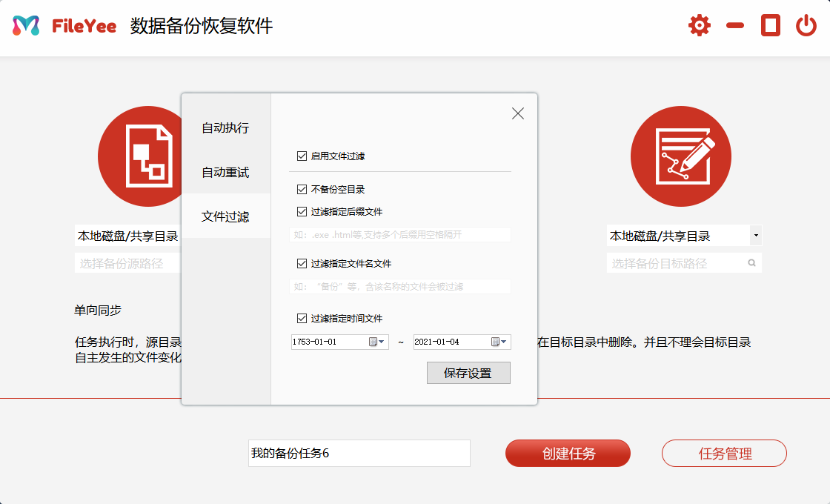Image resolution: width=830 pixels, height=504 pixels.
Task: Switch to the 自动执行 tab
Action: pyautogui.click(x=226, y=127)
